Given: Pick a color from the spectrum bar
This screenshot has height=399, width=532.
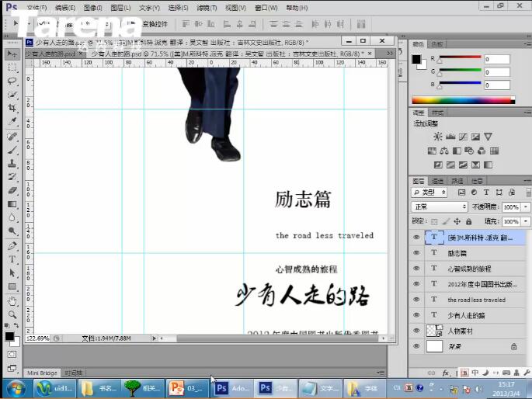Looking at the screenshot, I should [463, 100].
